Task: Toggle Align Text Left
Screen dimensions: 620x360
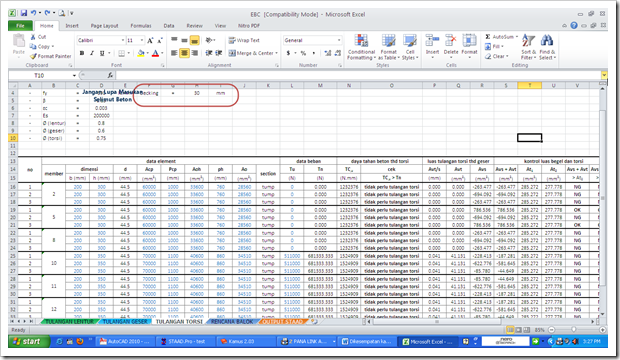Action: tap(174, 53)
